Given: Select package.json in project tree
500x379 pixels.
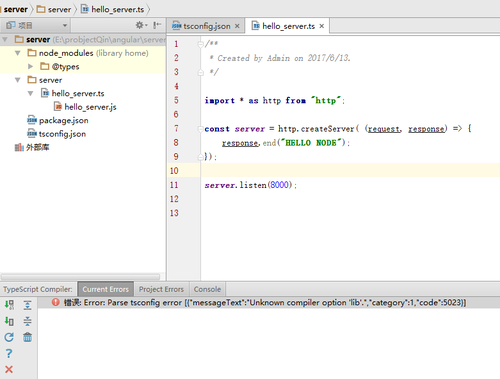Looking at the screenshot, I should pyautogui.click(x=58, y=120).
